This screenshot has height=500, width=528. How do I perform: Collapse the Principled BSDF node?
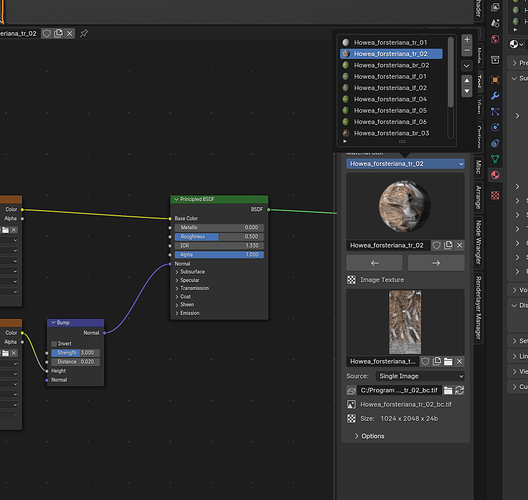click(x=176, y=199)
